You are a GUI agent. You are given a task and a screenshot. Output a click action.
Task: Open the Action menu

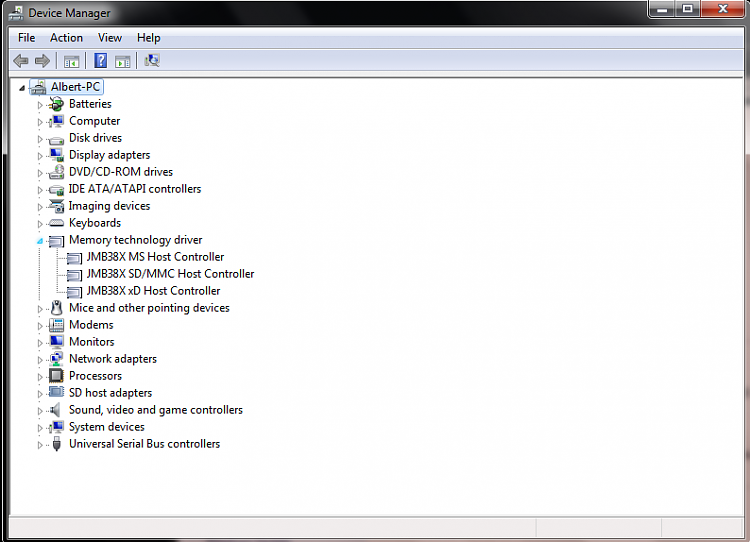point(66,38)
